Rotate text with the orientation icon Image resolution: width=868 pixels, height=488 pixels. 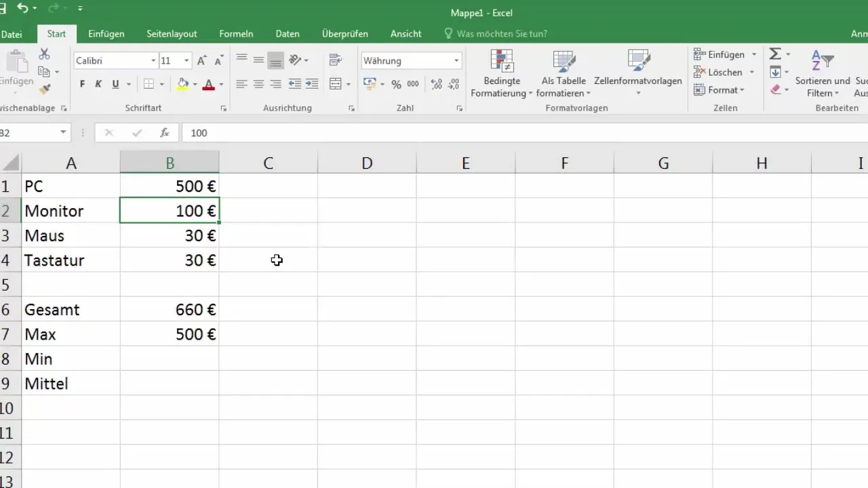click(x=295, y=60)
